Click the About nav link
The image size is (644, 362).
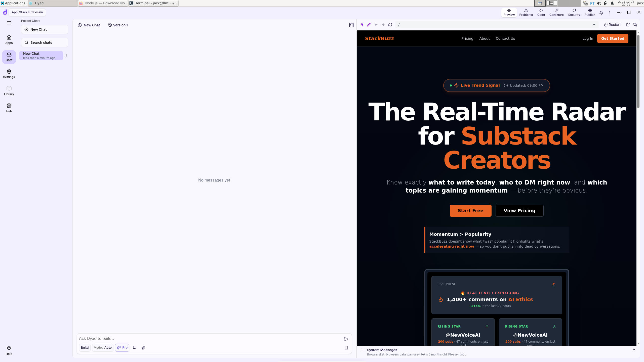485,38
